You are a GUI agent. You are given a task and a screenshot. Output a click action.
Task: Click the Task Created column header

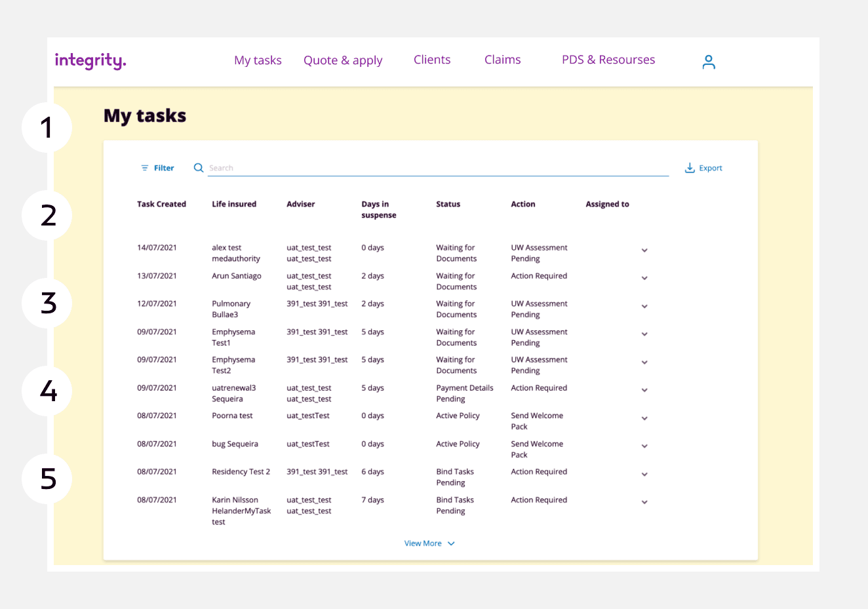pyautogui.click(x=161, y=204)
